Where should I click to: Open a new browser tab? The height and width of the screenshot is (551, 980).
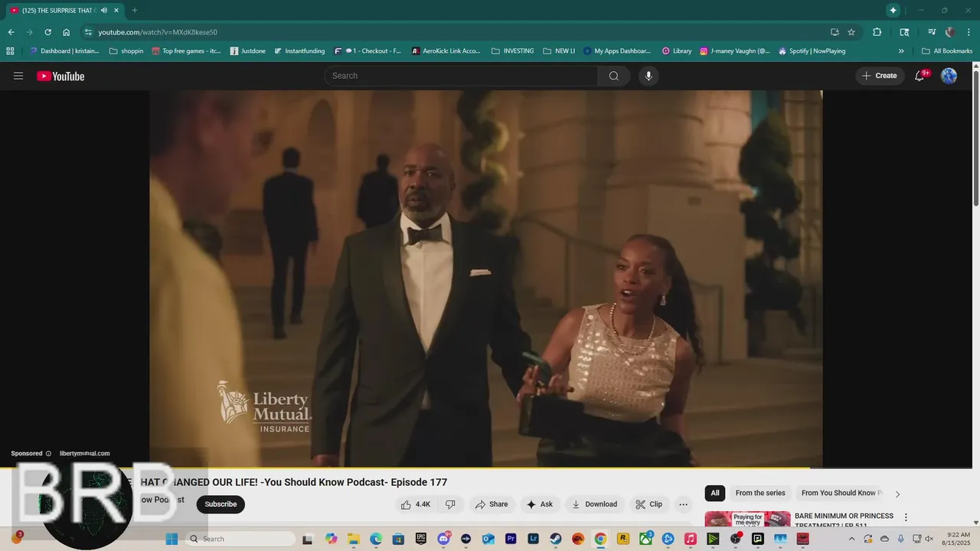point(135,10)
